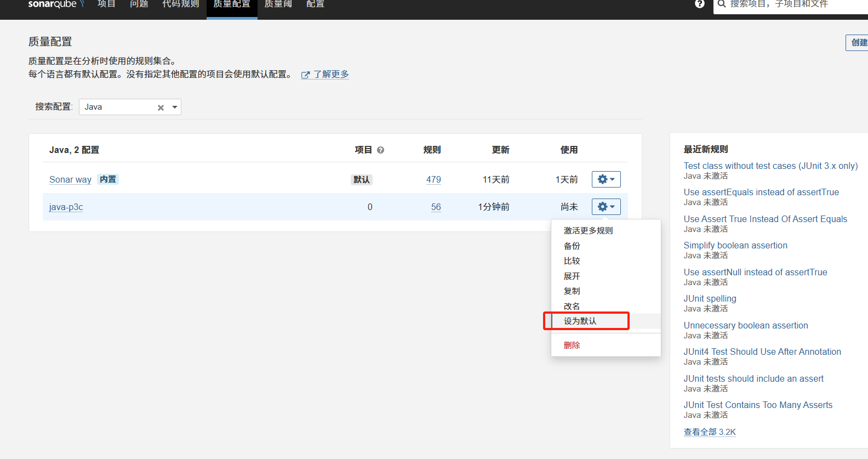Click the 'Java, 2 配置' table heading
The height and width of the screenshot is (459, 868).
(x=74, y=150)
